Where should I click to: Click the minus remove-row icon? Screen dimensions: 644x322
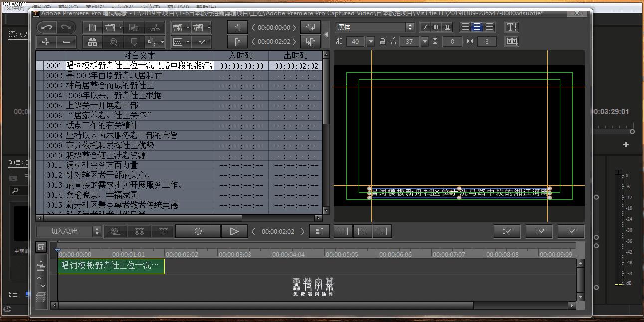tap(67, 42)
